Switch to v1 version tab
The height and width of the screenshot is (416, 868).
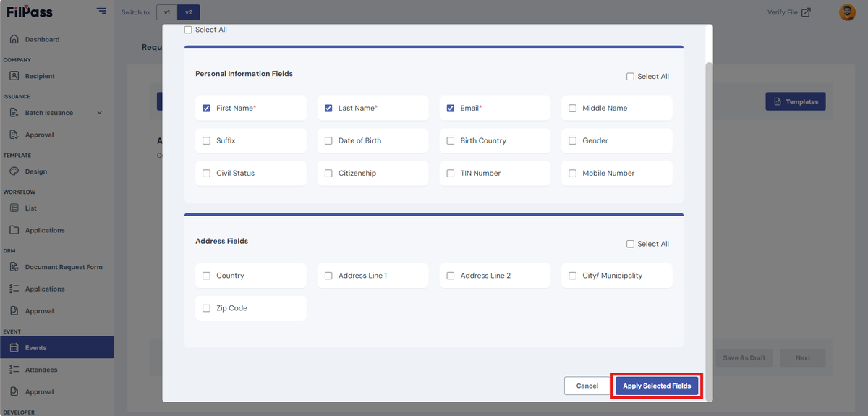[x=167, y=12]
